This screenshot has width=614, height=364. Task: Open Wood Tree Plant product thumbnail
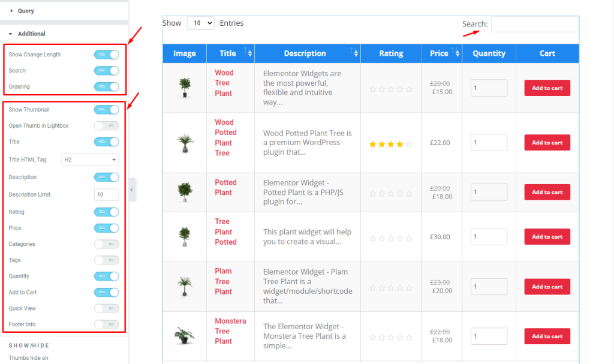tap(185, 88)
